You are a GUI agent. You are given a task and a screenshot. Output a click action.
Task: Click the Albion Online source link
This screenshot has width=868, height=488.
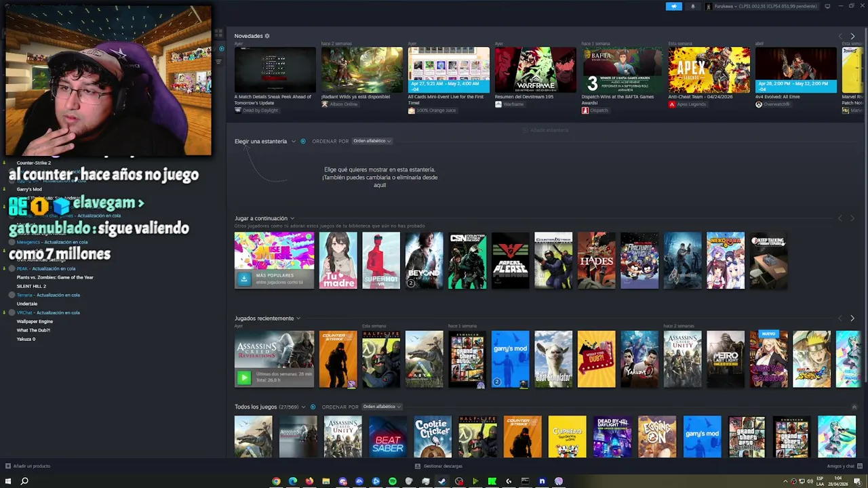click(x=339, y=104)
